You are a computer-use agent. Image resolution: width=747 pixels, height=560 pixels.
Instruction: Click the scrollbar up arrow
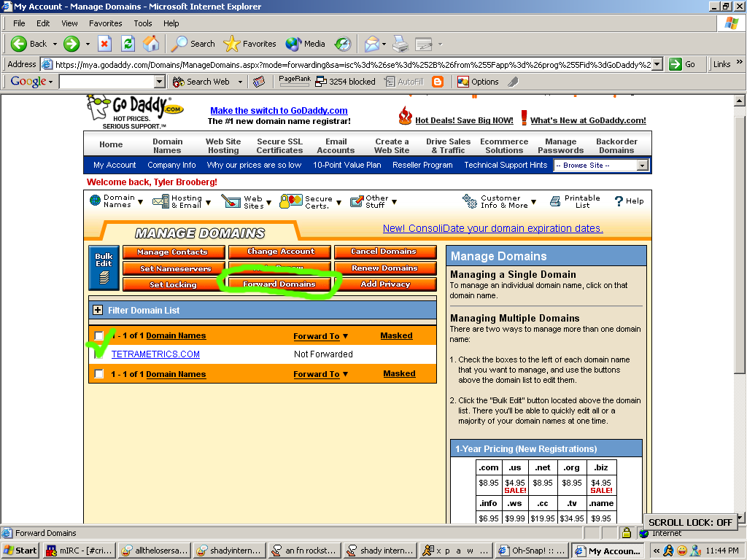[739, 101]
